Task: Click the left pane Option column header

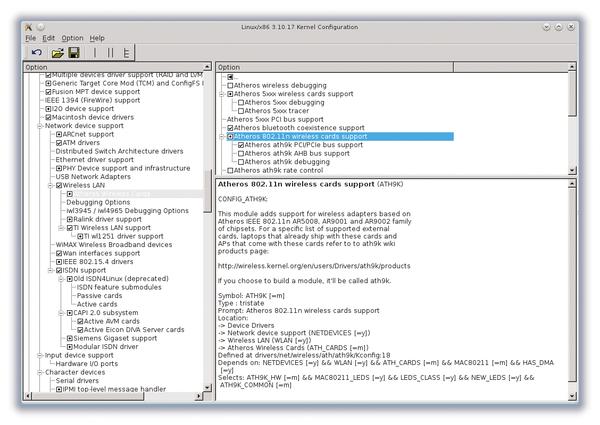Action: tap(113, 67)
